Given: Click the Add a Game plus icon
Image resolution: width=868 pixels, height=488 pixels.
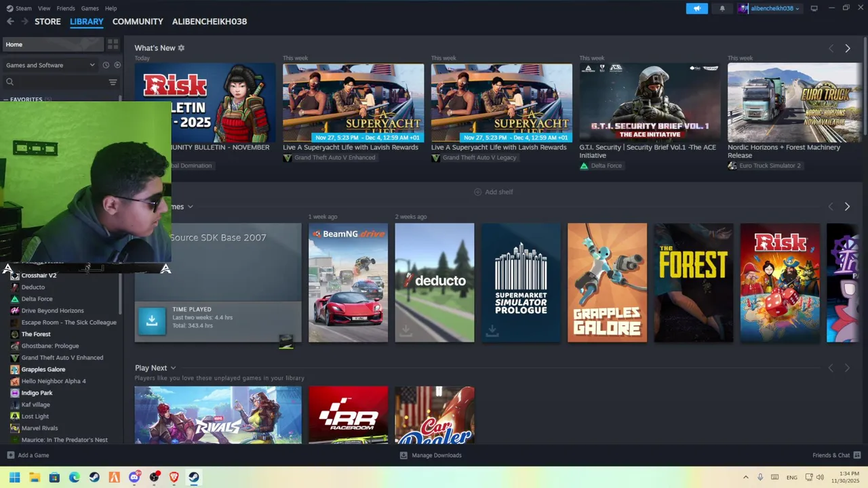Looking at the screenshot, I should (x=10, y=455).
